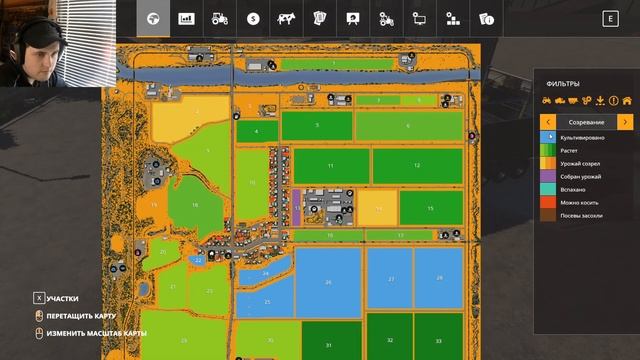Toggle the unloading points download-arrow filter
The image size is (640, 360).
click(x=600, y=100)
